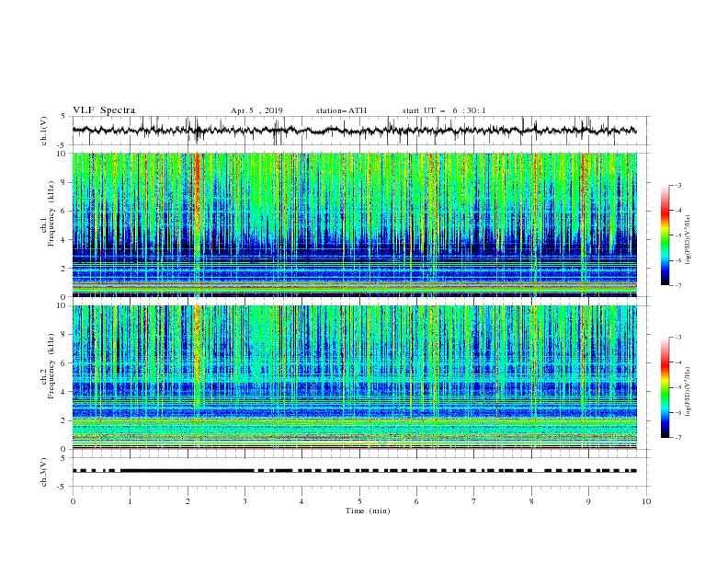The height and width of the screenshot is (563, 728).
Task: Click the time axis tick label '0'
Action: [x=73, y=501]
